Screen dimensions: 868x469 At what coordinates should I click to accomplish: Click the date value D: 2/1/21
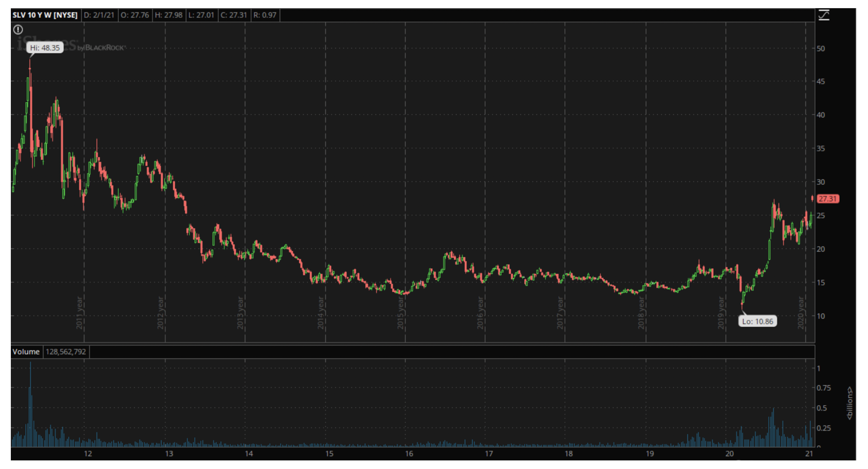click(99, 15)
